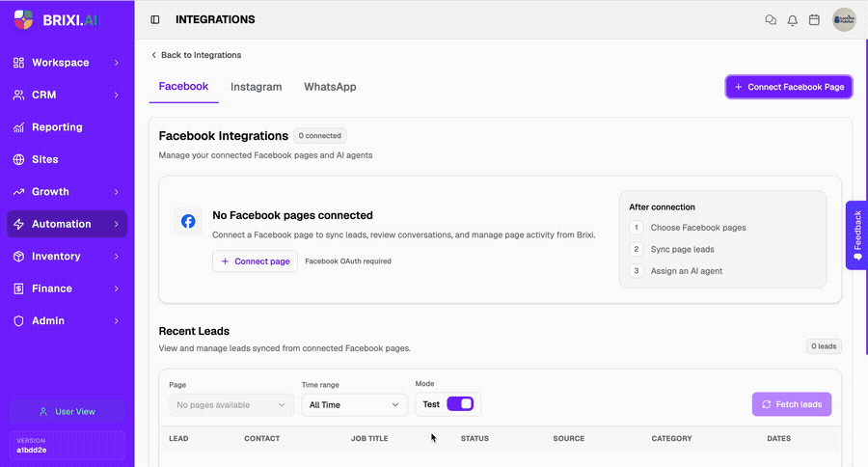Click the SOURCE column header

point(568,438)
